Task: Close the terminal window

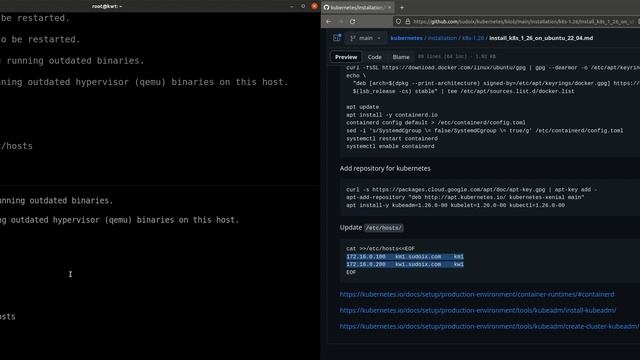Action: tap(314, 6)
